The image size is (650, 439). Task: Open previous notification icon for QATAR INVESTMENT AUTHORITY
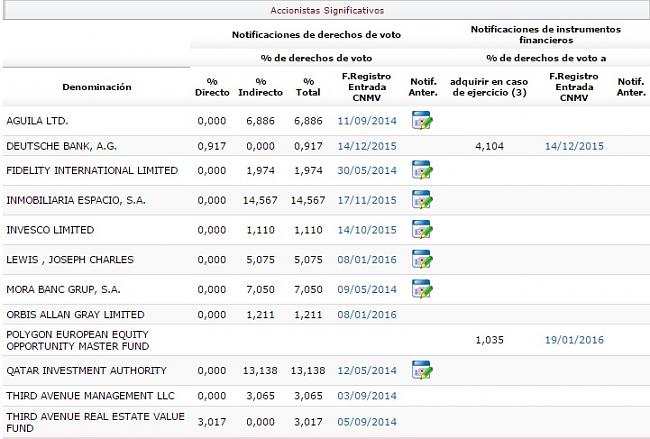click(x=422, y=370)
